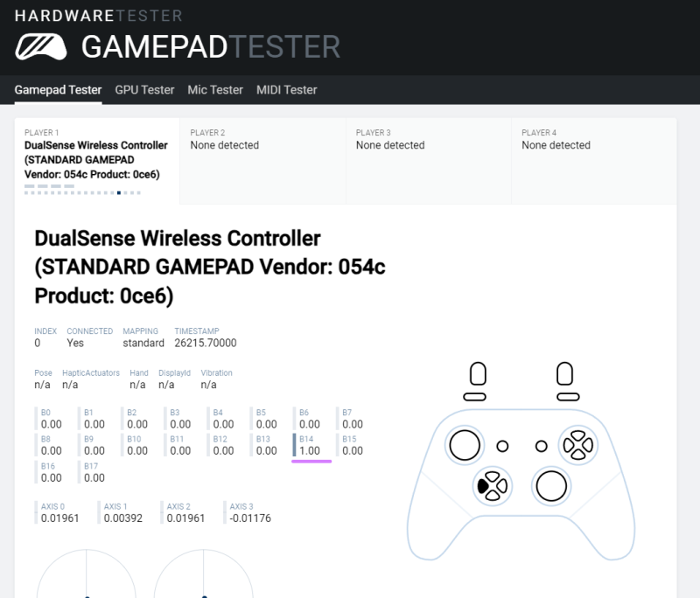The width and height of the screenshot is (700, 598).
Task: Switch to the GPU Tester tab
Action: click(144, 90)
